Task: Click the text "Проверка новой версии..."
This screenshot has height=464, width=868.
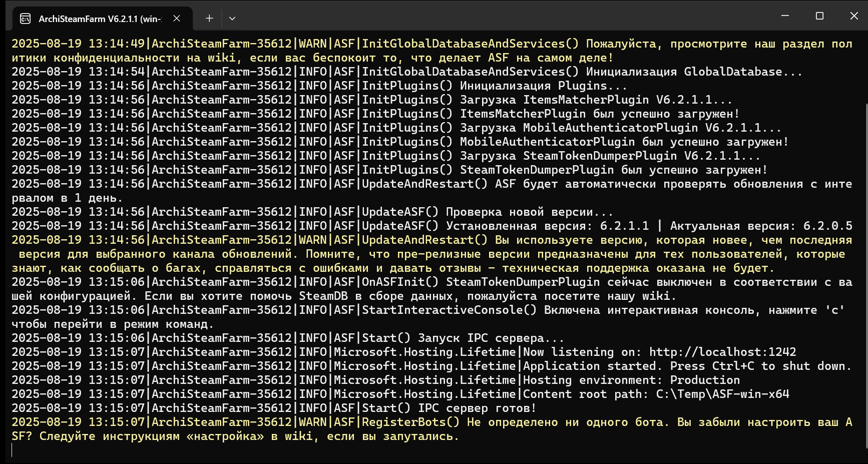Action: [x=530, y=212]
